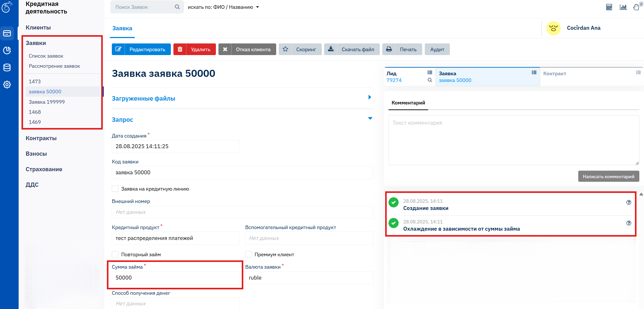Click green check next to Создание заявки
644x309 pixels.
pyautogui.click(x=394, y=202)
